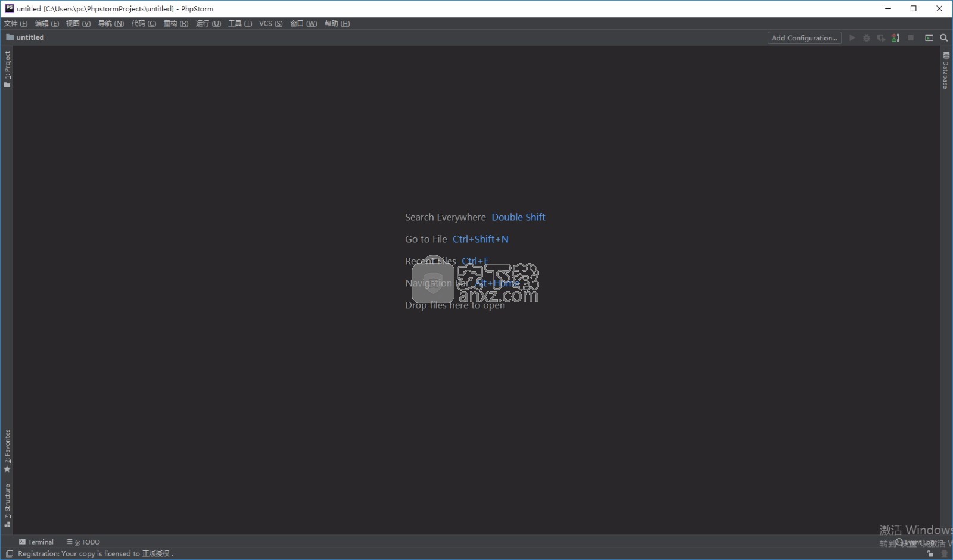Open the 窗口 (W) menu
This screenshot has height=560, width=953.
[x=303, y=23]
